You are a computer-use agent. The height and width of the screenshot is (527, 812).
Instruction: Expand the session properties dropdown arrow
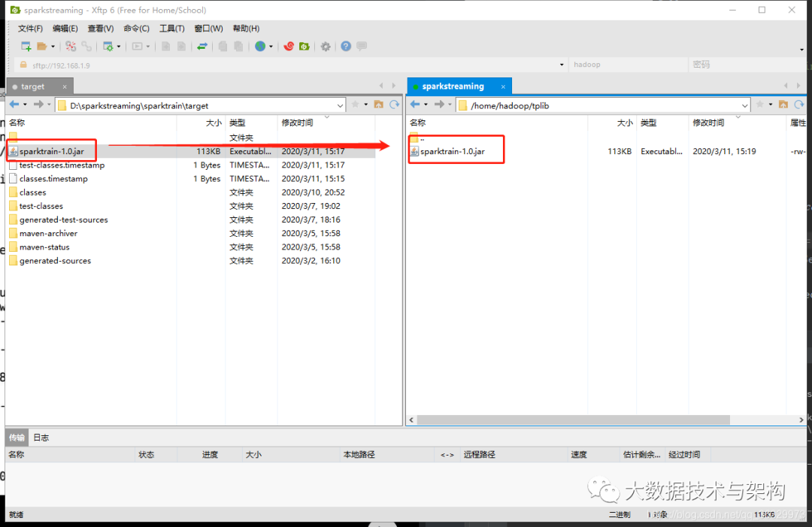click(119, 47)
